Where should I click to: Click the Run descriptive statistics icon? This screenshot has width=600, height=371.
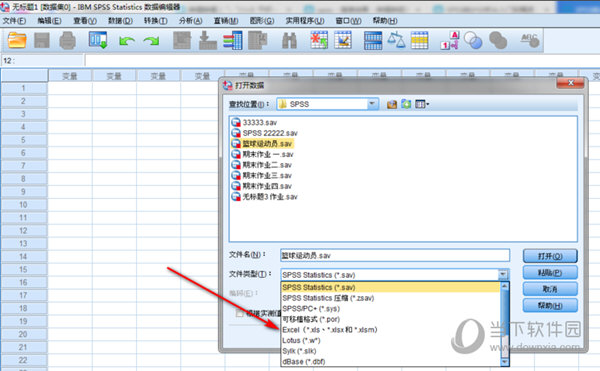(258, 40)
